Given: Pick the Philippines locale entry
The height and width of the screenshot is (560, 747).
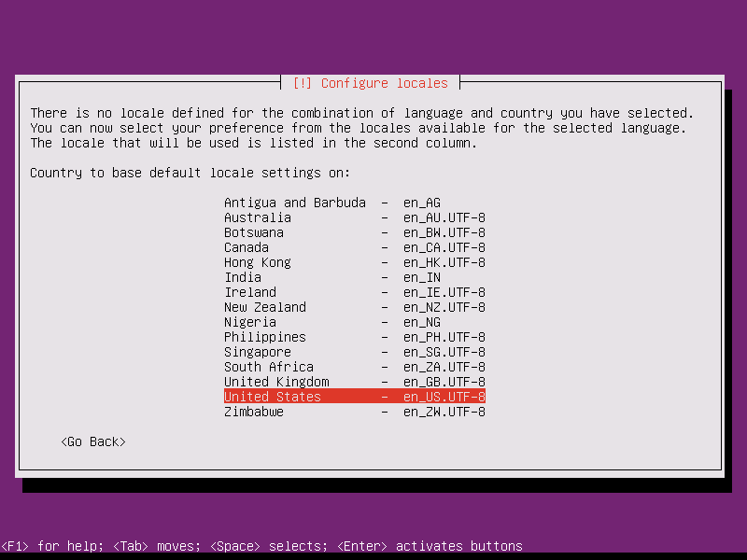Looking at the screenshot, I should click(x=355, y=337).
